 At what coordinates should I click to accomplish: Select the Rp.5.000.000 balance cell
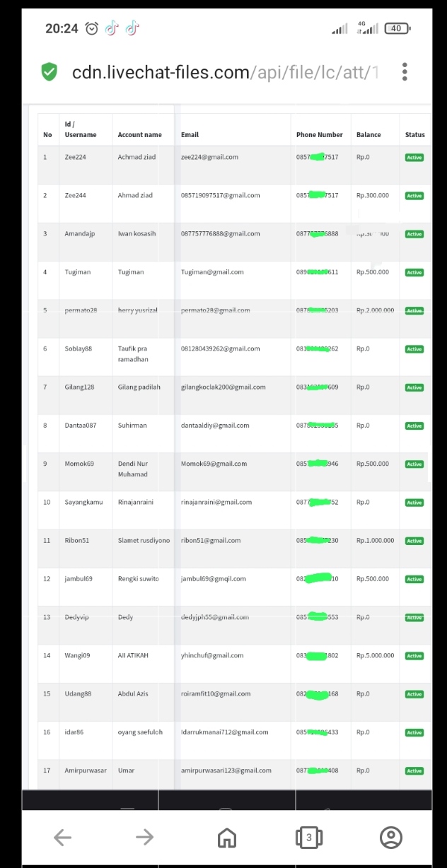375,655
